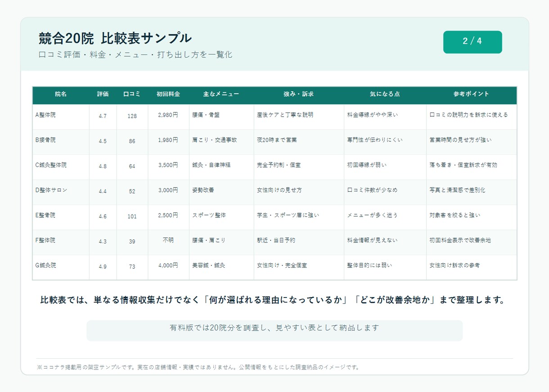The image size is (549, 392).
Task: Select the G鍼灸院 row name
Action: (45, 266)
